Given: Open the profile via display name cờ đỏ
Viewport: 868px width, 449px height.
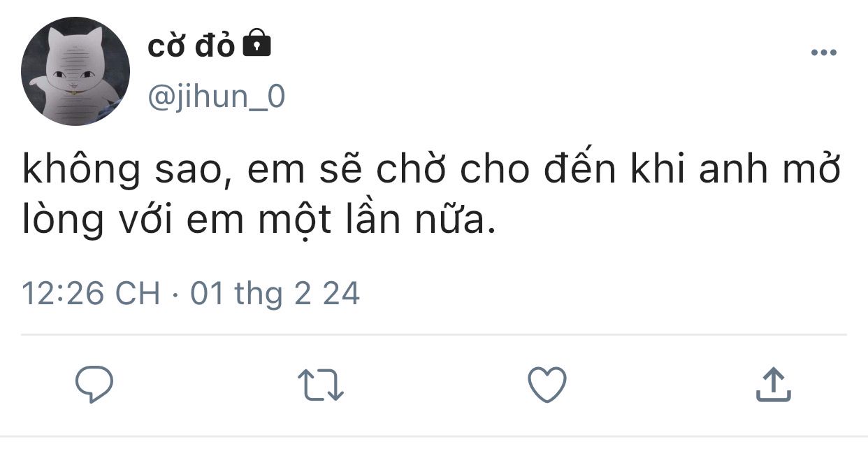Looking at the screenshot, I should 191,45.
